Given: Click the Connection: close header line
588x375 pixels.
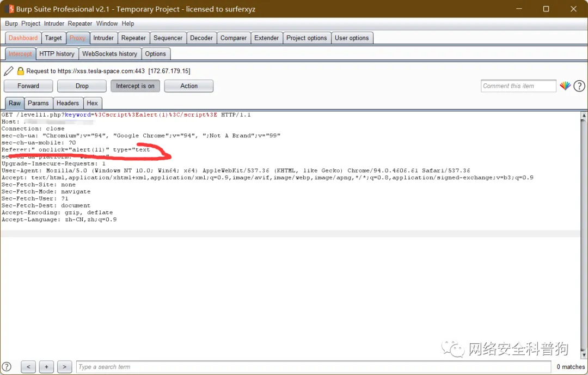Looking at the screenshot, I should point(33,129).
